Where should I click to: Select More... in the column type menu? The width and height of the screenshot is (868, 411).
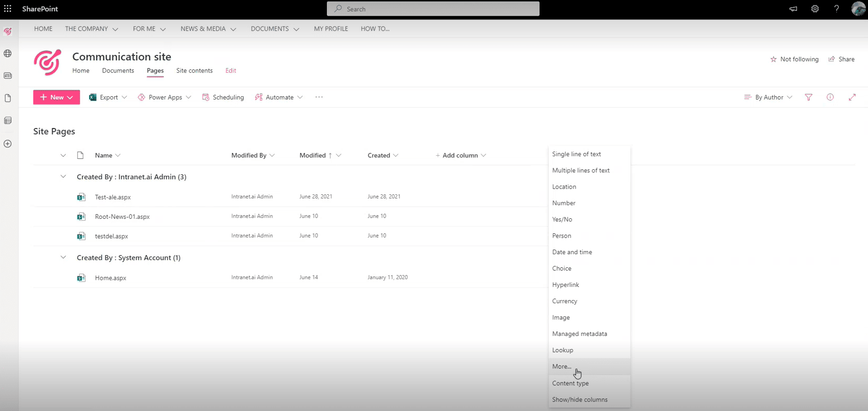pyautogui.click(x=561, y=367)
